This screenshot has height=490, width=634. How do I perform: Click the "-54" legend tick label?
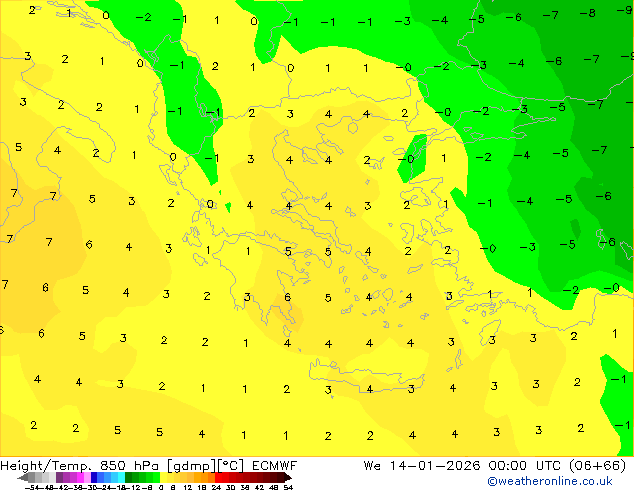click(32, 488)
